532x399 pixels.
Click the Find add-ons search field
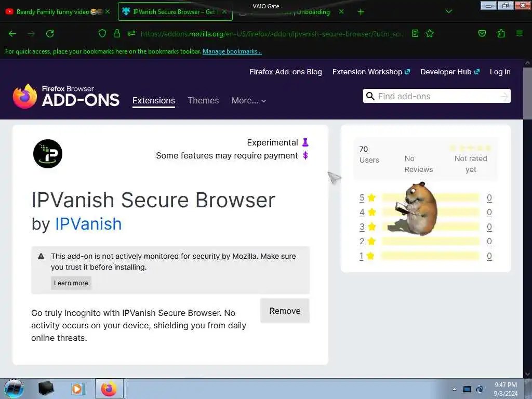[437, 96]
